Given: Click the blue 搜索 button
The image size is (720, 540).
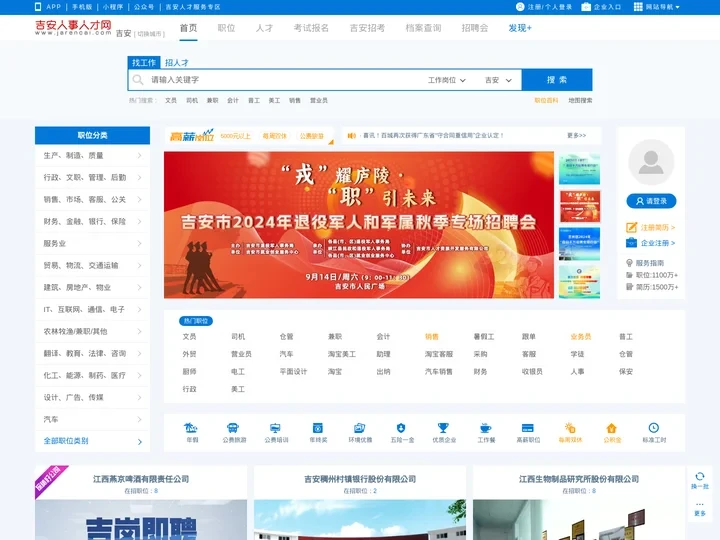Looking at the screenshot, I should coord(557,80).
